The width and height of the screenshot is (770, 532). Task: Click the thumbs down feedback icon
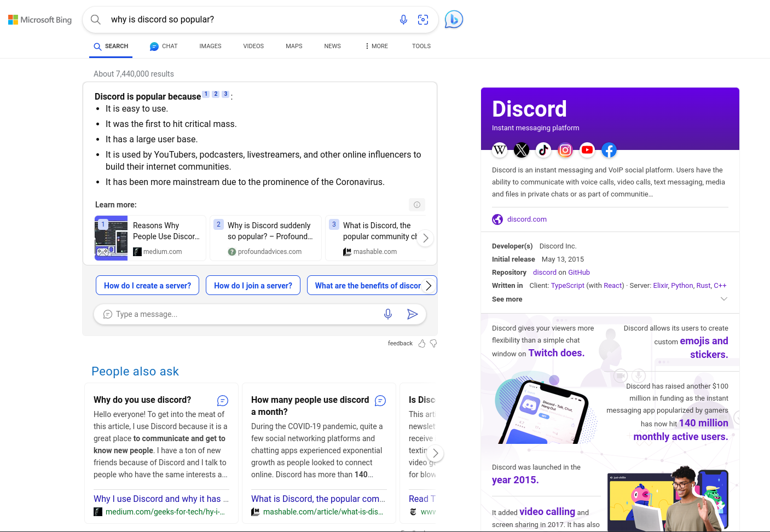coord(433,344)
